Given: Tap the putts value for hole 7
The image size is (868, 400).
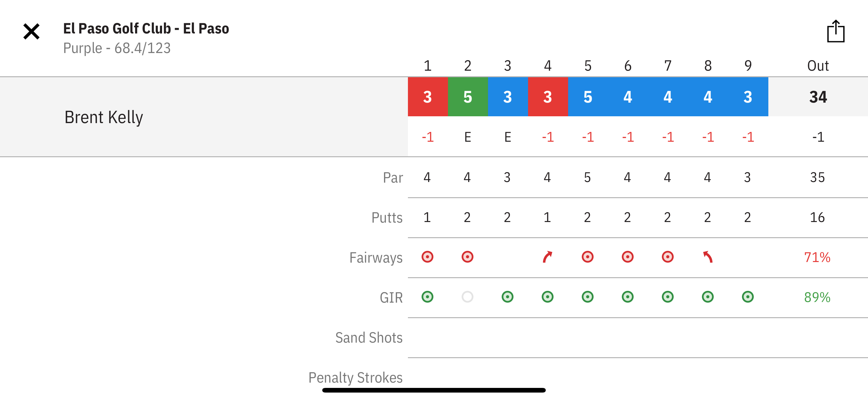Looking at the screenshot, I should 667,217.
